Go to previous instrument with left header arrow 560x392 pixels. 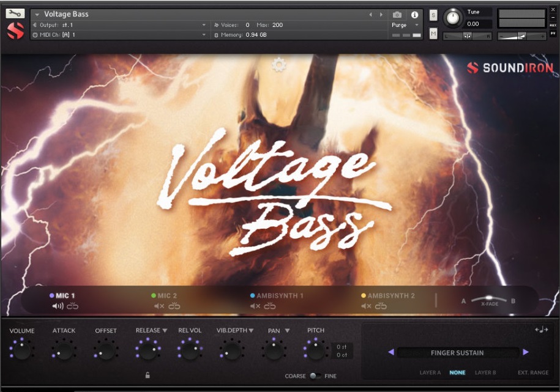pyautogui.click(x=370, y=15)
